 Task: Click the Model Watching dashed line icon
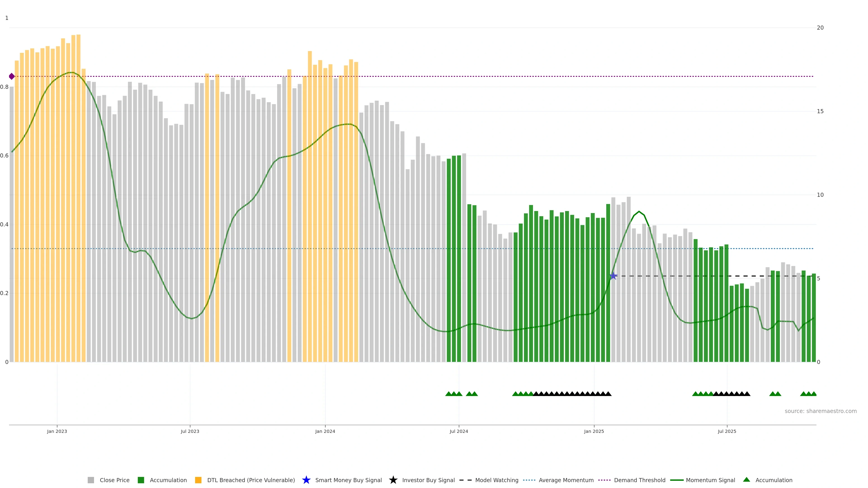[x=465, y=480]
